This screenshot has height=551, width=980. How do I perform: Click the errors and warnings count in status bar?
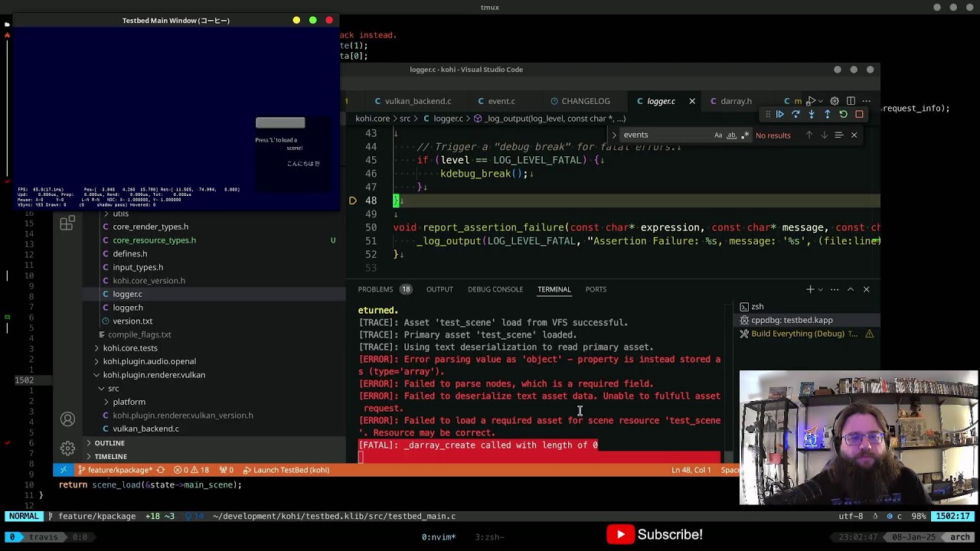pos(191,470)
